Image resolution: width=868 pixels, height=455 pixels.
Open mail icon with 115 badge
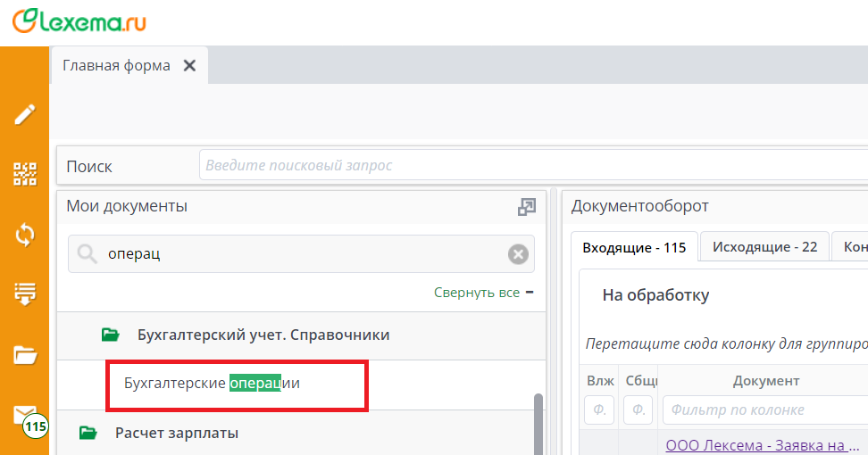25,417
